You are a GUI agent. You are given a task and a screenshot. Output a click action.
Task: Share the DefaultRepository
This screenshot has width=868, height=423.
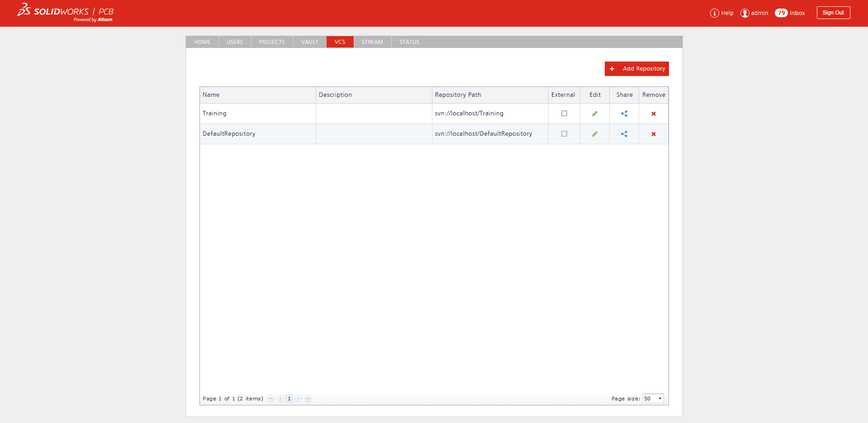pyautogui.click(x=624, y=134)
